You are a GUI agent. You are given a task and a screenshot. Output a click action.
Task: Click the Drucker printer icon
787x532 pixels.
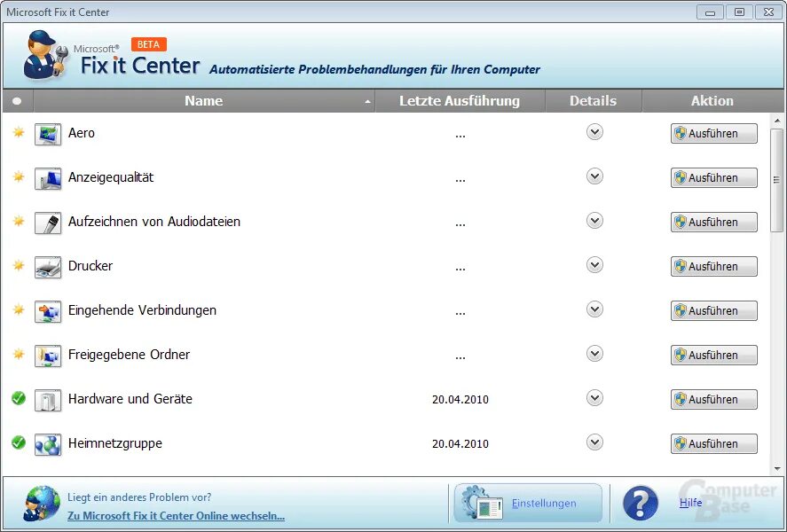tap(48, 267)
